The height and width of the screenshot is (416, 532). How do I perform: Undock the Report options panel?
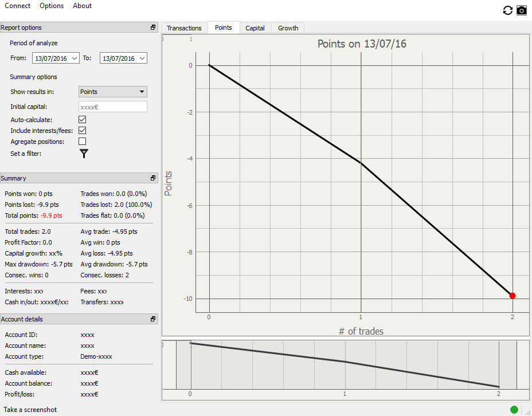153,28
